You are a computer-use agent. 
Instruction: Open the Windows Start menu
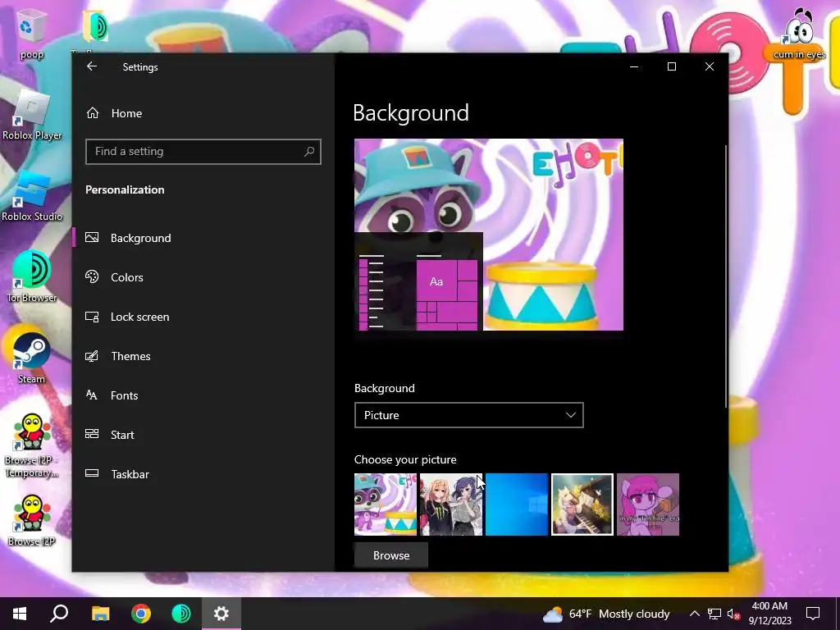coord(20,614)
